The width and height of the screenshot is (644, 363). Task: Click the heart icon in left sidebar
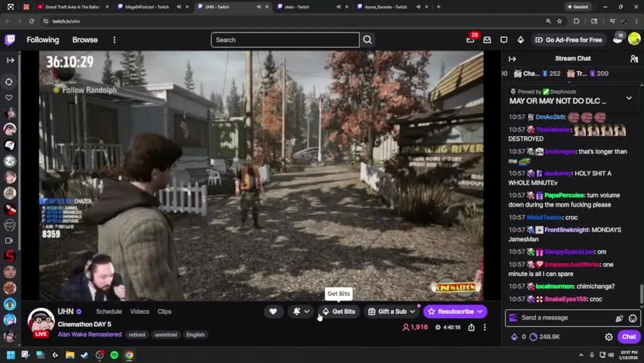point(9,97)
